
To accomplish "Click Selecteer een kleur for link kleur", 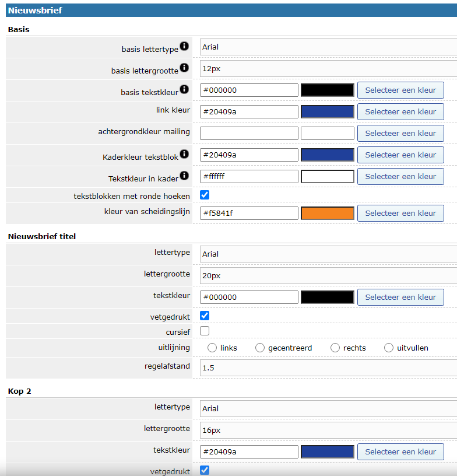I will click(x=400, y=111).
